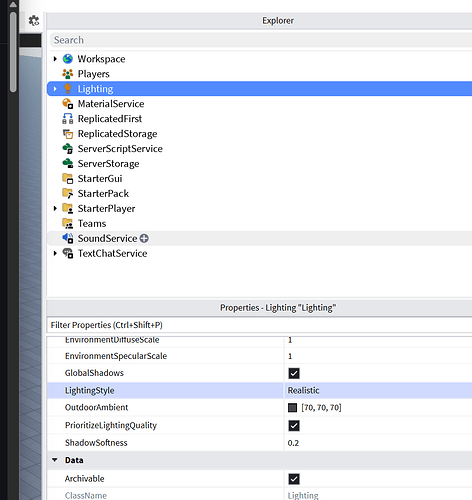
Task: Click the MaterialService icon
Action: pyautogui.click(x=68, y=104)
